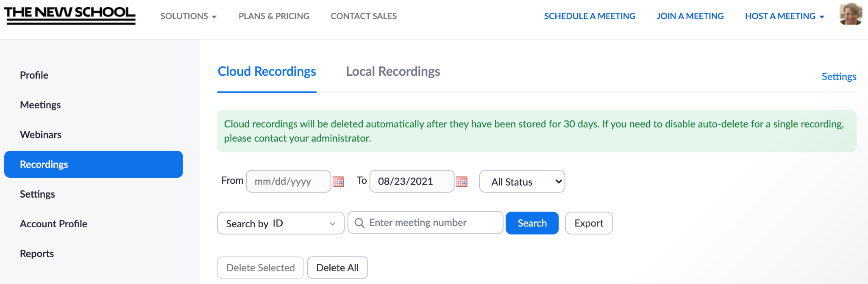Go to Account Profile in sidebar

(53, 224)
